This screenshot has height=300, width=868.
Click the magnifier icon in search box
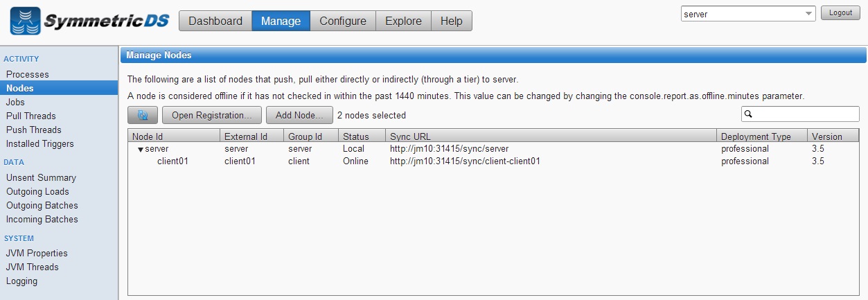(748, 114)
